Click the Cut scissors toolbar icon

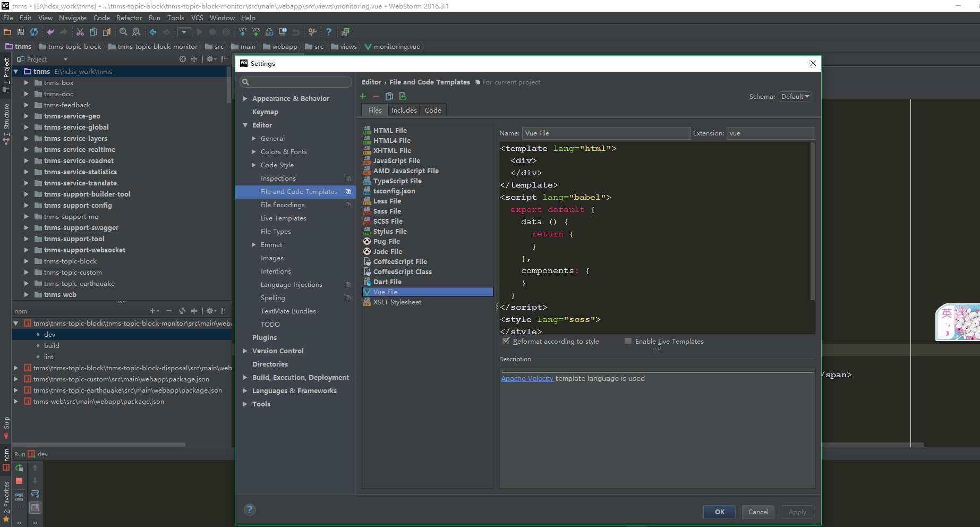click(80, 32)
